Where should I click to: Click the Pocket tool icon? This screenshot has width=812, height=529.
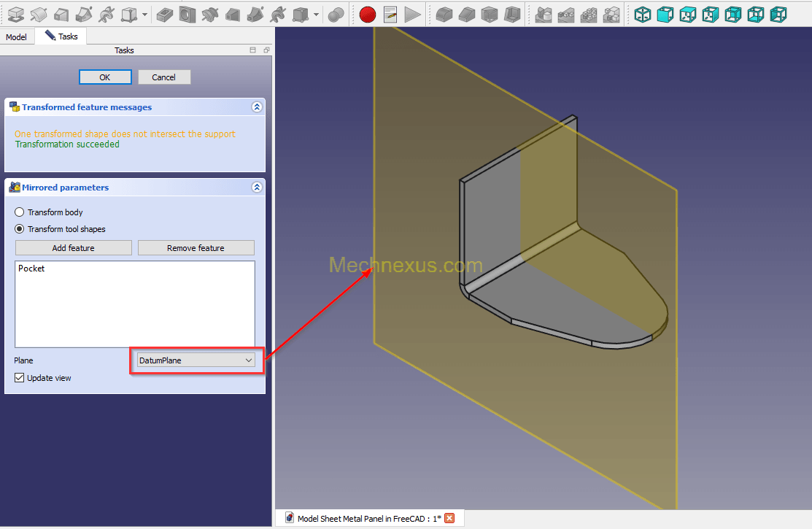tap(165, 14)
